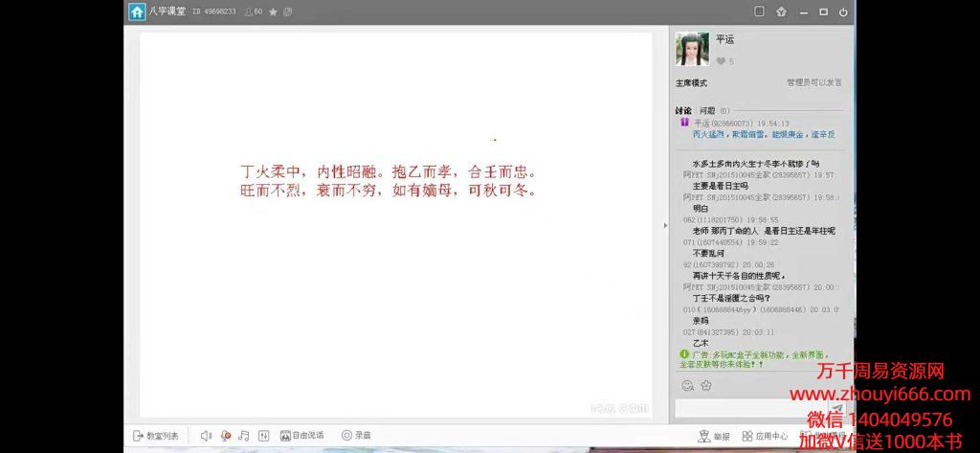Open the skin icon in title bar
This screenshot has height=453, width=980.
click(x=781, y=11)
